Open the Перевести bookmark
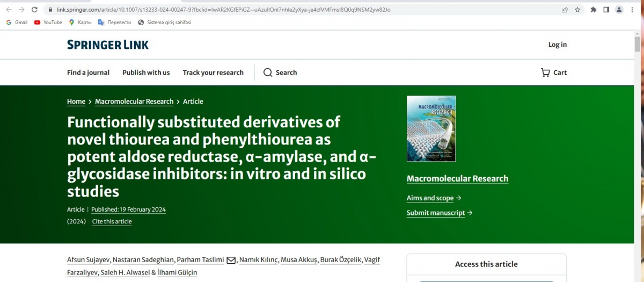 pos(114,23)
